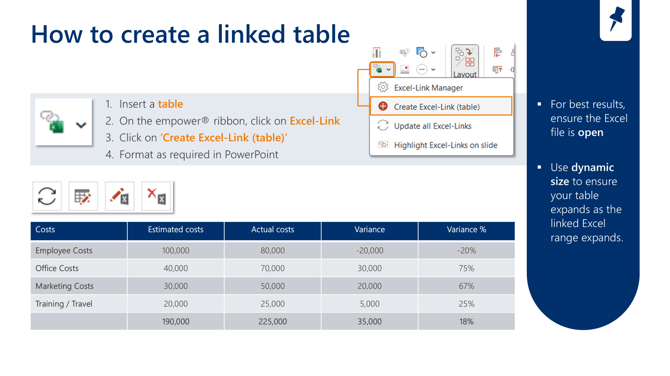This screenshot has height=376, width=670.
Task: Click the '75%' variance percent cell
Action: click(x=467, y=268)
